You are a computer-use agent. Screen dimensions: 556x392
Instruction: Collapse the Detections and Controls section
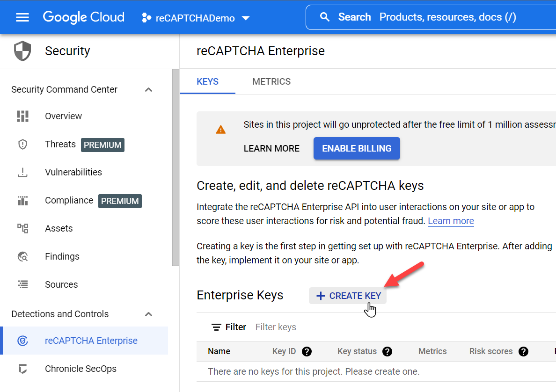pyautogui.click(x=148, y=314)
